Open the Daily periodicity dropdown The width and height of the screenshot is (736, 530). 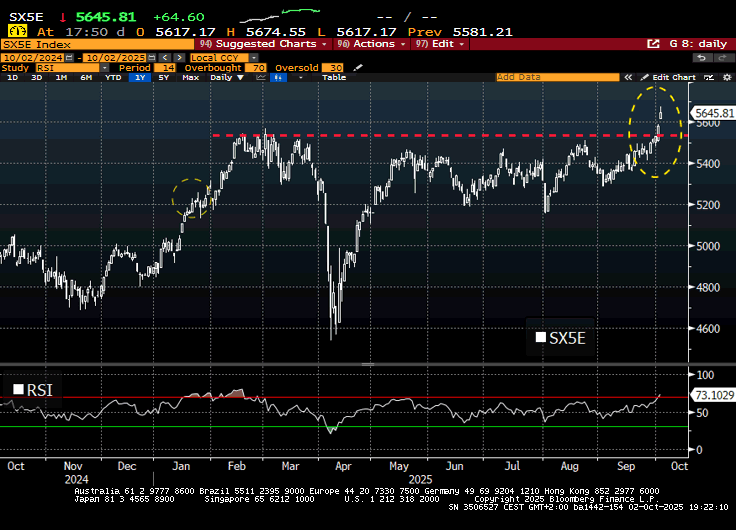(x=224, y=77)
